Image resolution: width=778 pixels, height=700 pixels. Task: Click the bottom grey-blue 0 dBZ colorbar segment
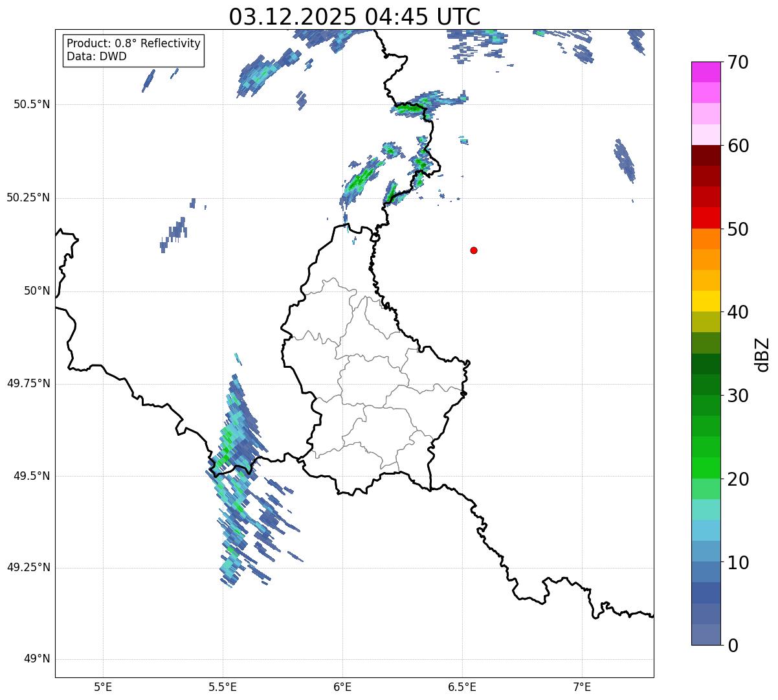click(706, 635)
